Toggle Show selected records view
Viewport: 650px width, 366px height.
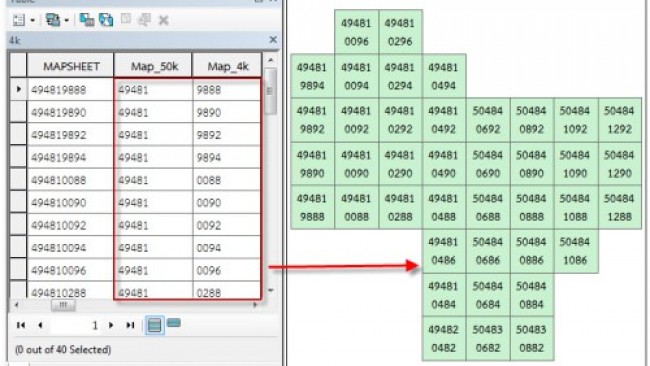[x=174, y=322]
